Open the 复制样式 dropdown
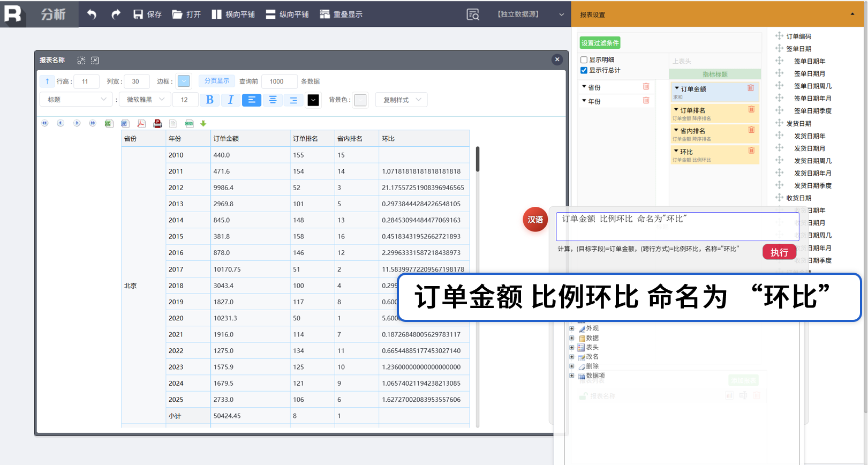 pos(402,100)
